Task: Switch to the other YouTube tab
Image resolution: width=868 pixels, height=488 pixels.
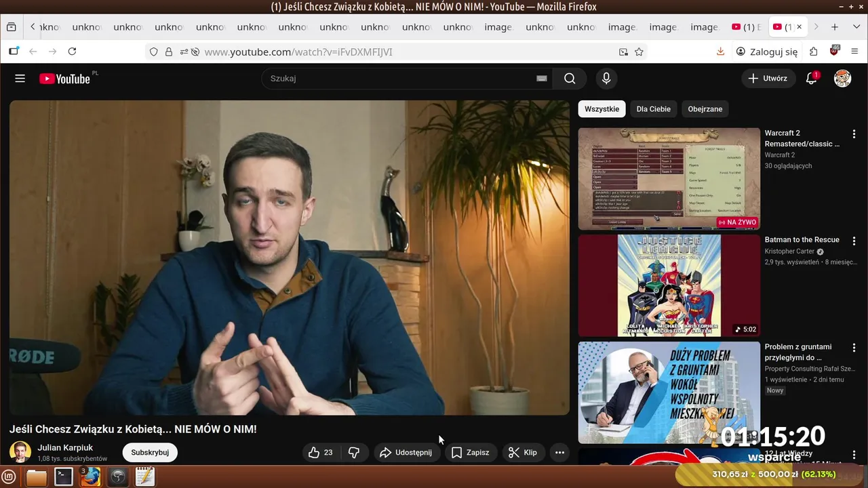Action: pos(746,27)
